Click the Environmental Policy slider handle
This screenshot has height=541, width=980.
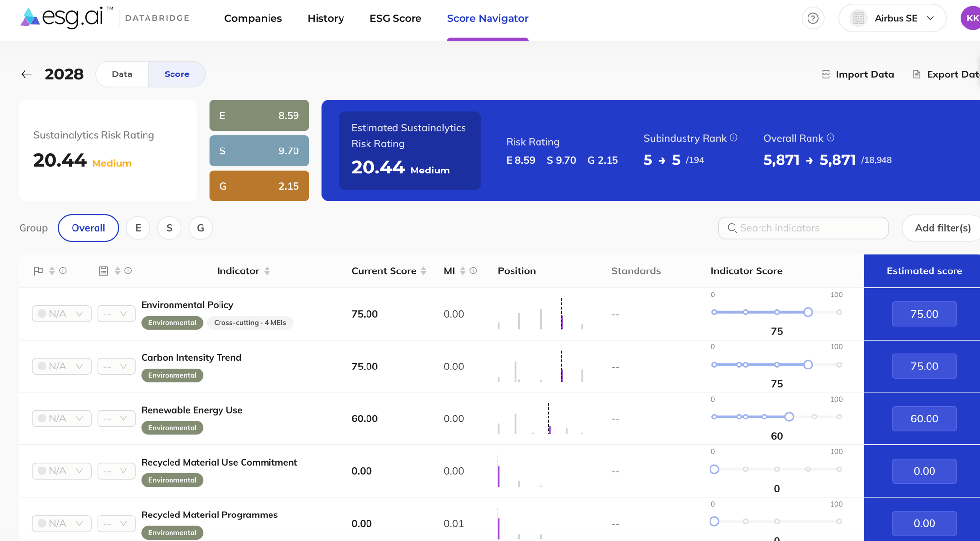808,312
